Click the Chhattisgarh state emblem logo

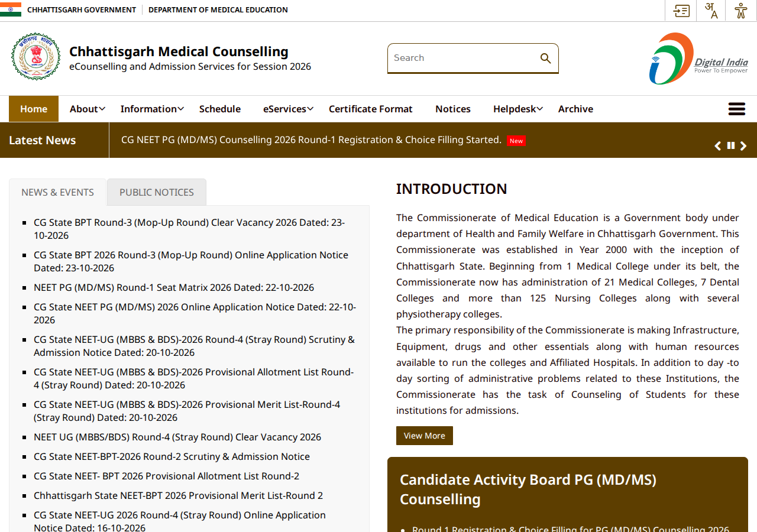click(x=35, y=56)
